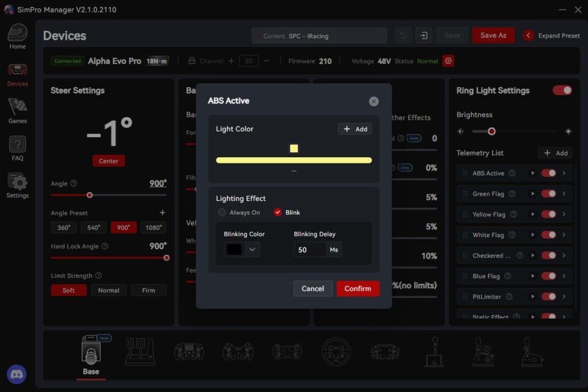The width and height of the screenshot is (588, 392).
Task: Go to the Games tab in sidebar
Action: tap(17, 111)
